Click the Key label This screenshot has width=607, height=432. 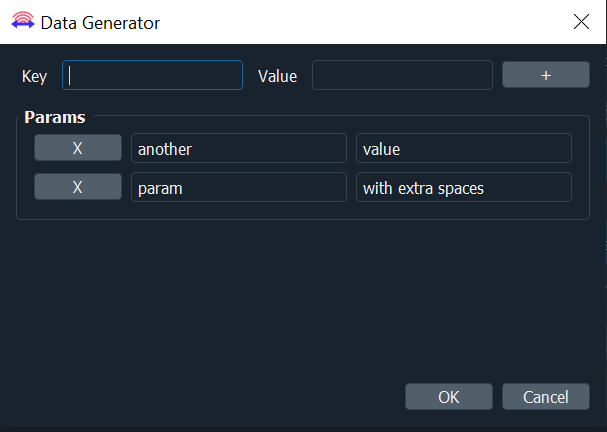pyautogui.click(x=34, y=76)
